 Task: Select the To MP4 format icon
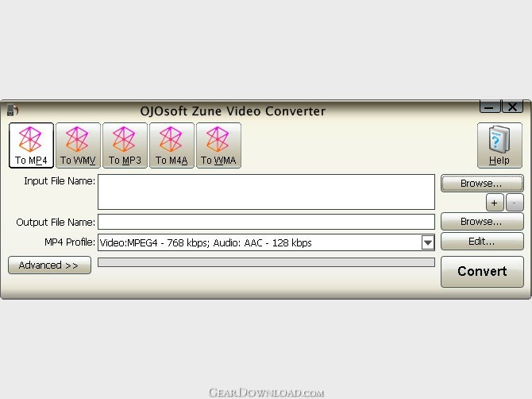coord(31,145)
